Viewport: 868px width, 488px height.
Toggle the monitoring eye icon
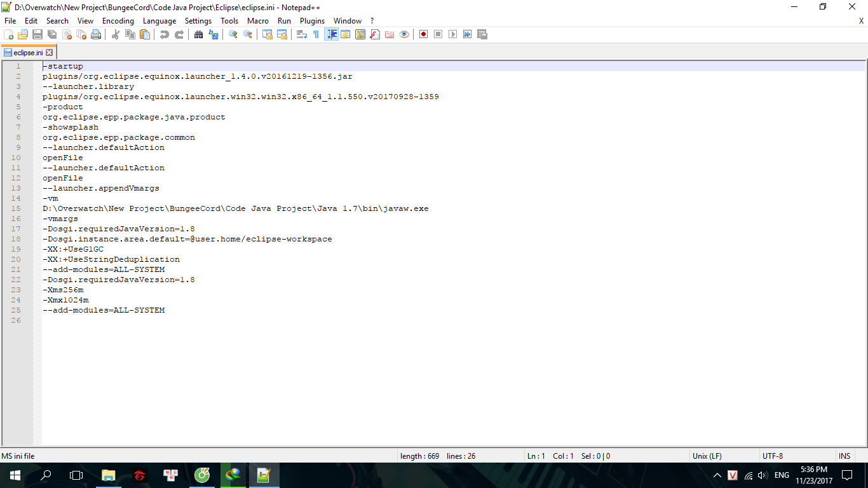coord(404,34)
